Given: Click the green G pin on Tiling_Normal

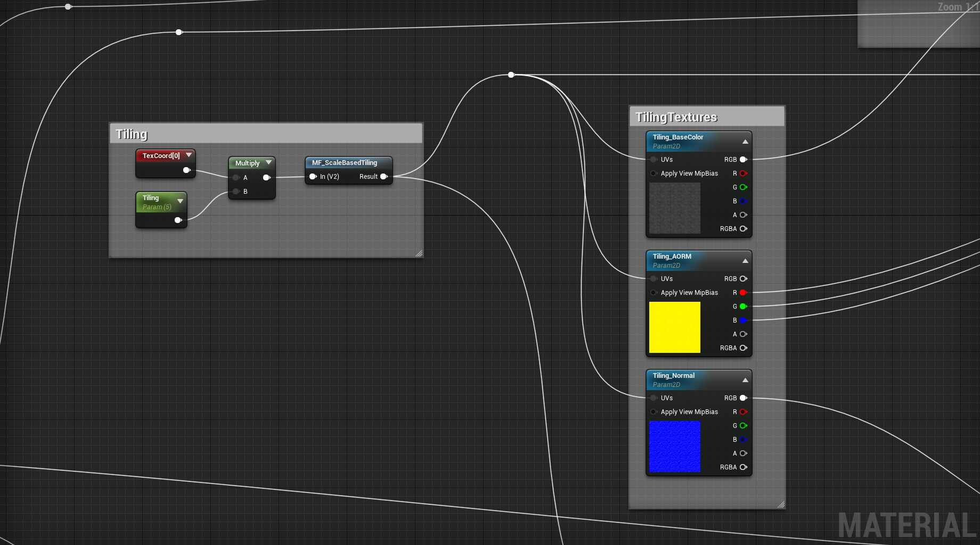Looking at the screenshot, I should [x=743, y=426].
